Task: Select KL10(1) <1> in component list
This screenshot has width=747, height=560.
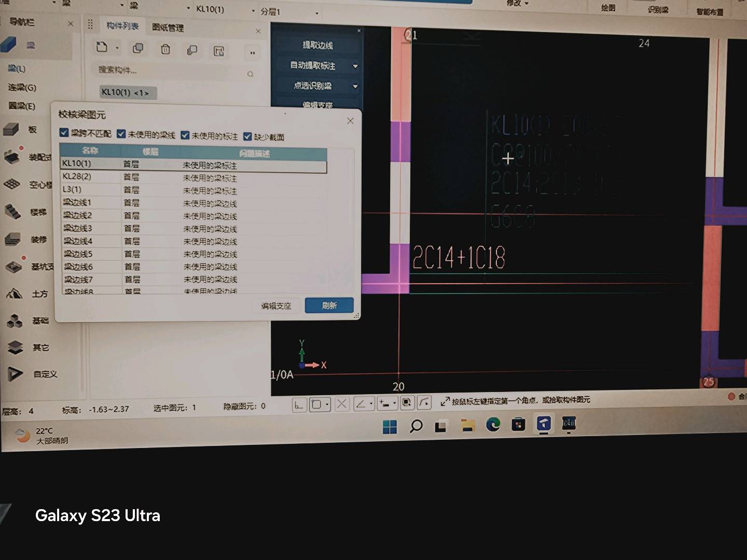Action: pyautogui.click(x=127, y=92)
